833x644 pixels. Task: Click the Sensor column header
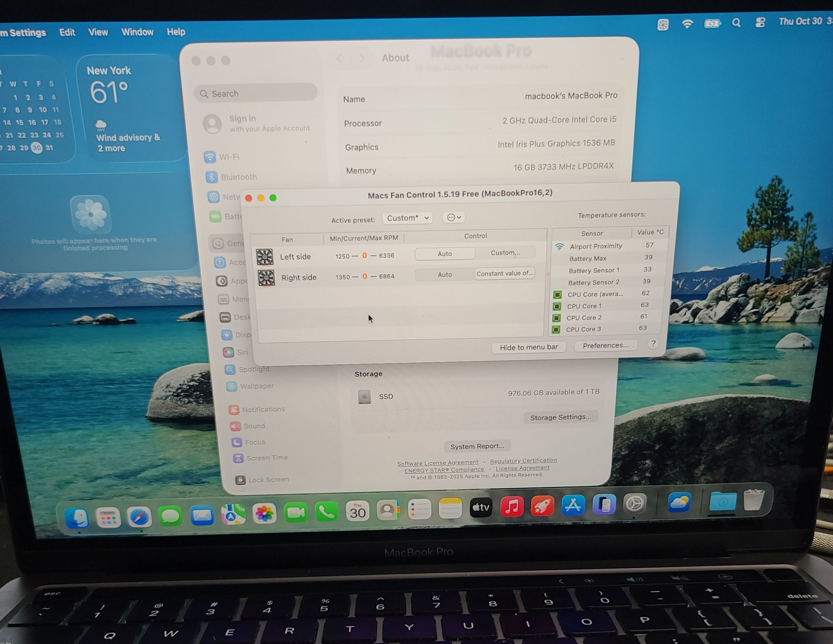tap(592, 233)
